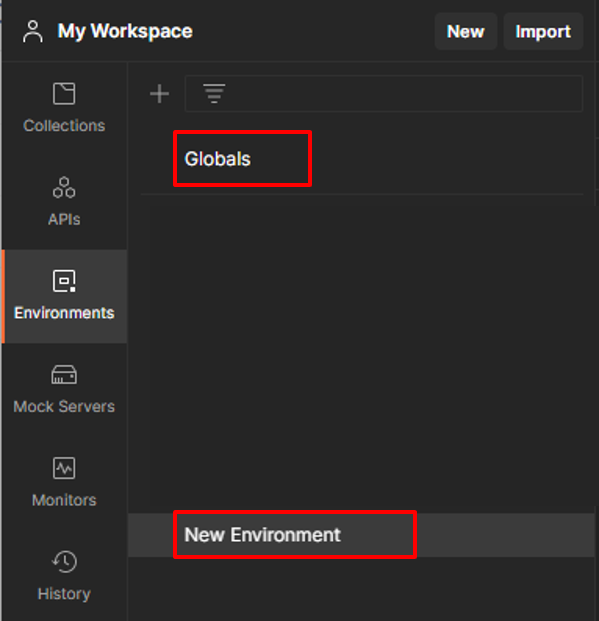The height and width of the screenshot is (621, 599).
Task: Click the My Workspace user icon
Action: 32,31
